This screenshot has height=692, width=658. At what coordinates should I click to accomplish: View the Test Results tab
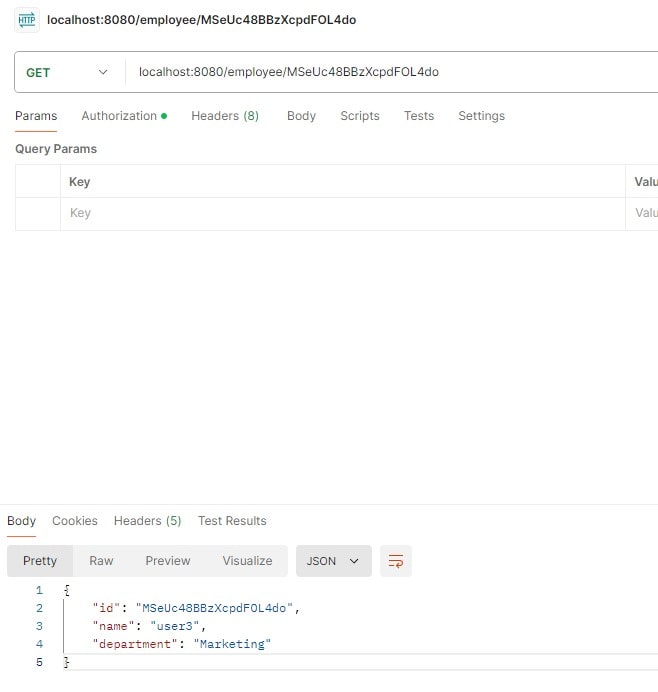tap(232, 521)
